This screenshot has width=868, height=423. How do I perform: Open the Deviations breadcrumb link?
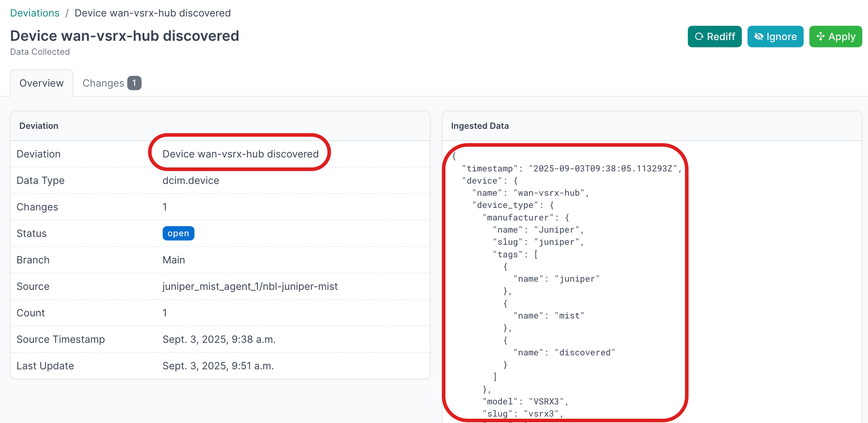tap(35, 13)
